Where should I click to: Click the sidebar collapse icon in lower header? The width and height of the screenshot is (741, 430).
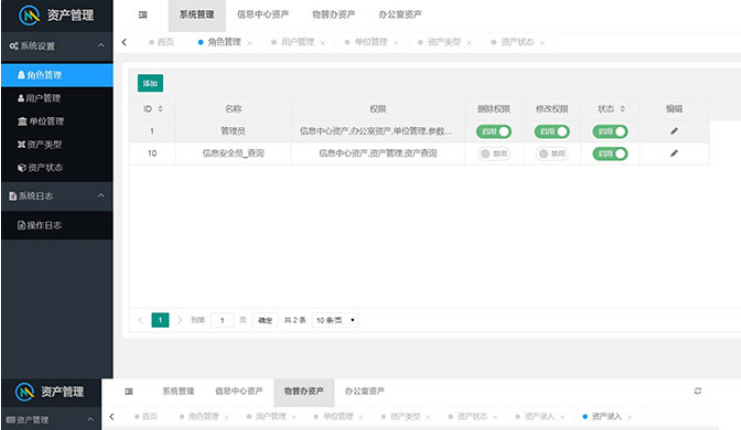coord(129,391)
